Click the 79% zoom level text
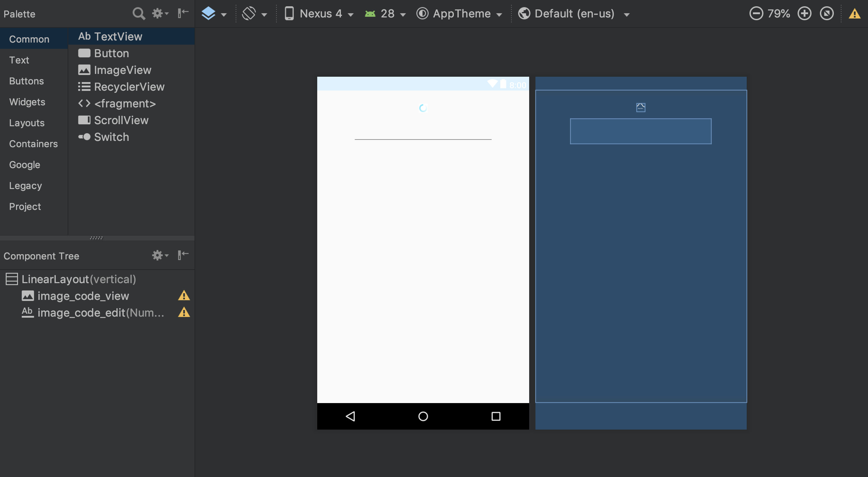This screenshot has height=477, width=868. pyautogui.click(x=779, y=14)
